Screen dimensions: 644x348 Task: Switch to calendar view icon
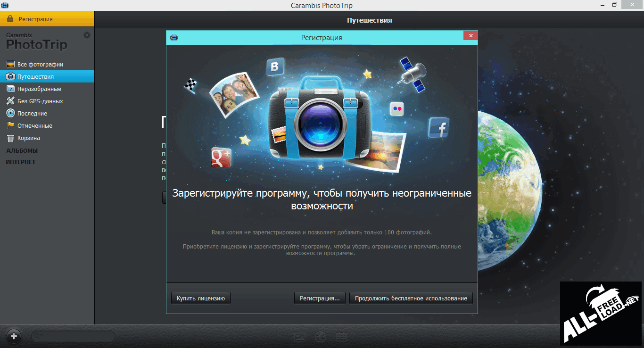pyautogui.click(x=341, y=337)
